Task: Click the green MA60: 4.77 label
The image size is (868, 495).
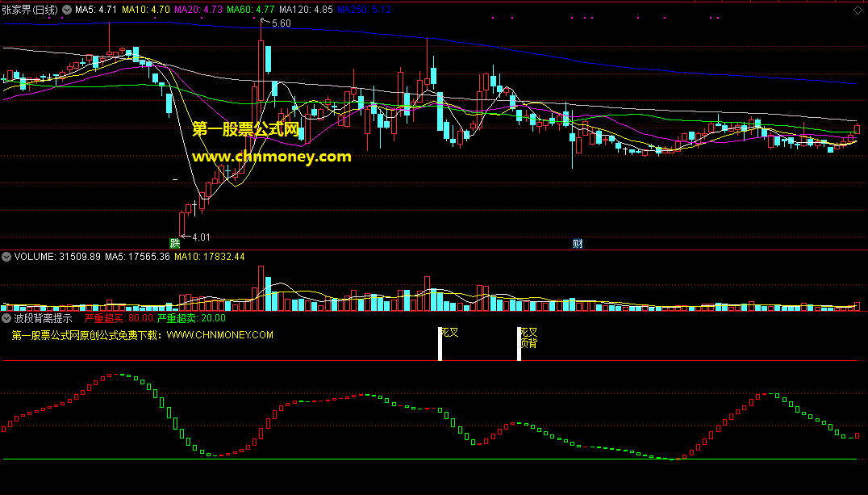Action: (251, 10)
